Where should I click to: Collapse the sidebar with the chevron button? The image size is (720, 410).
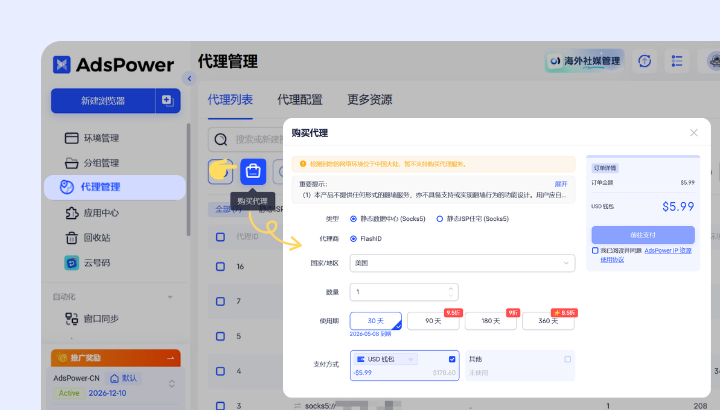click(x=189, y=79)
